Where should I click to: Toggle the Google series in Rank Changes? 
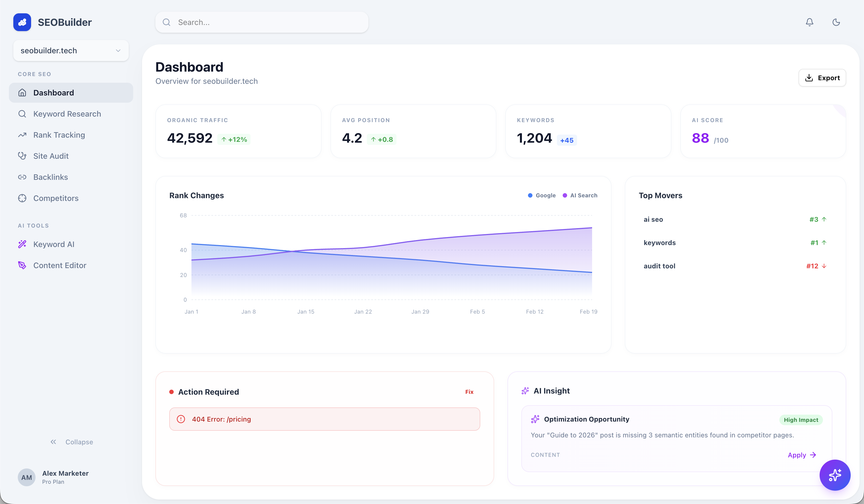pos(542,195)
